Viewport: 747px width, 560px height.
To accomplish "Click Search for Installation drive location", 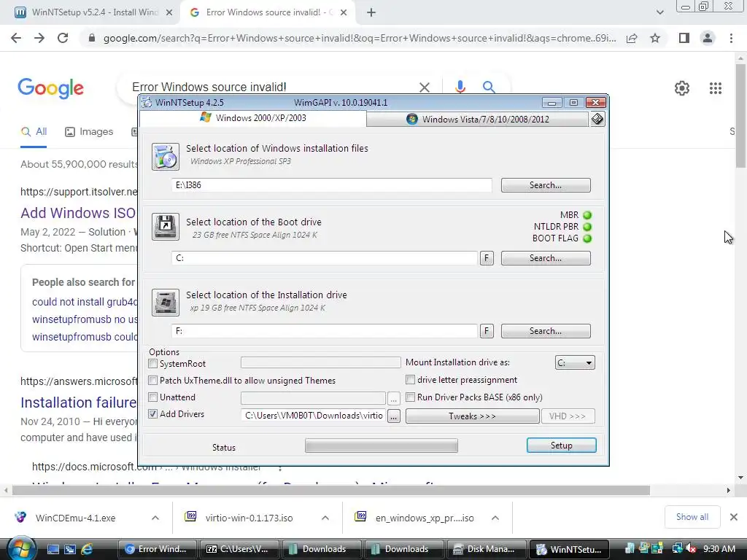I will click(x=546, y=331).
